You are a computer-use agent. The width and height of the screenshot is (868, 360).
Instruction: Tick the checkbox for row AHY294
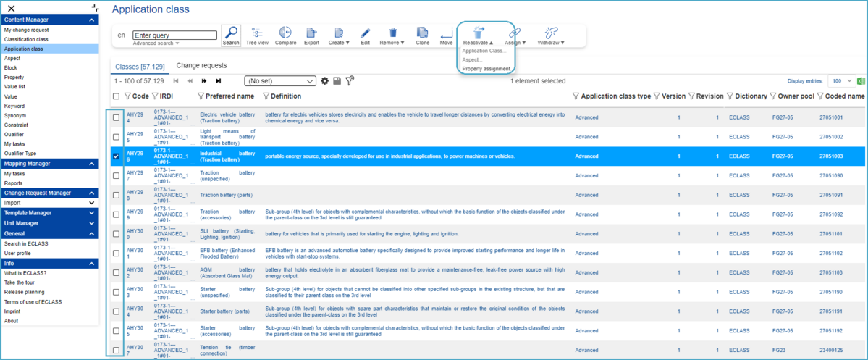pos(117,117)
